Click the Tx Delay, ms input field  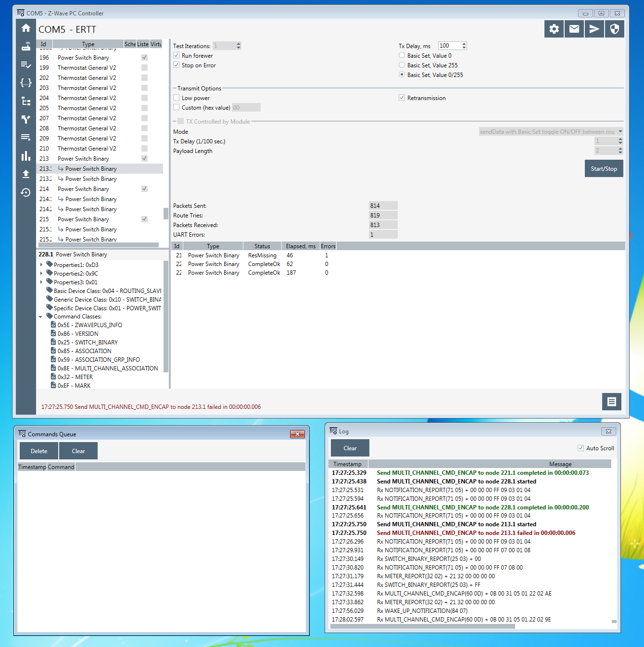tap(450, 46)
